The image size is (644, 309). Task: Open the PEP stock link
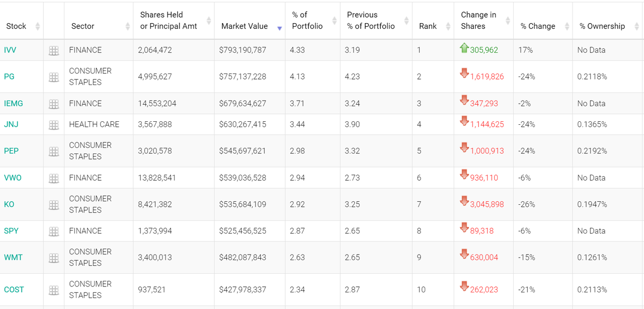[11, 151]
